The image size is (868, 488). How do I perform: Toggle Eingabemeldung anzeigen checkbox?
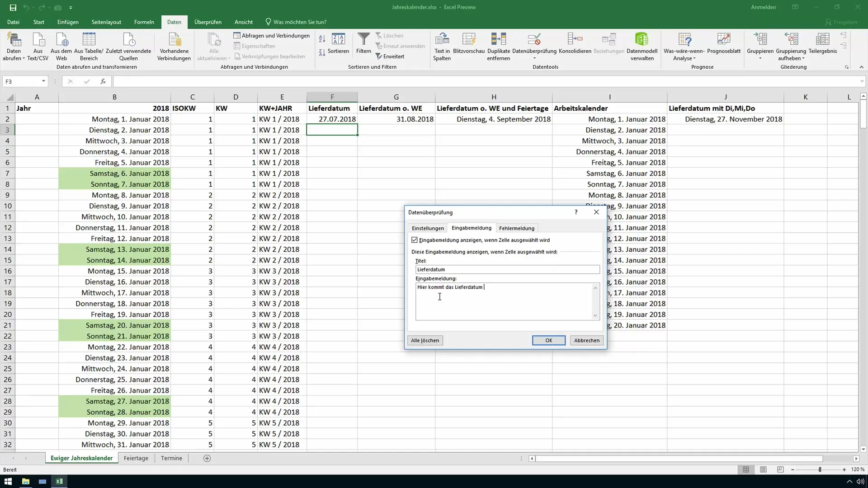click(415, 240)
